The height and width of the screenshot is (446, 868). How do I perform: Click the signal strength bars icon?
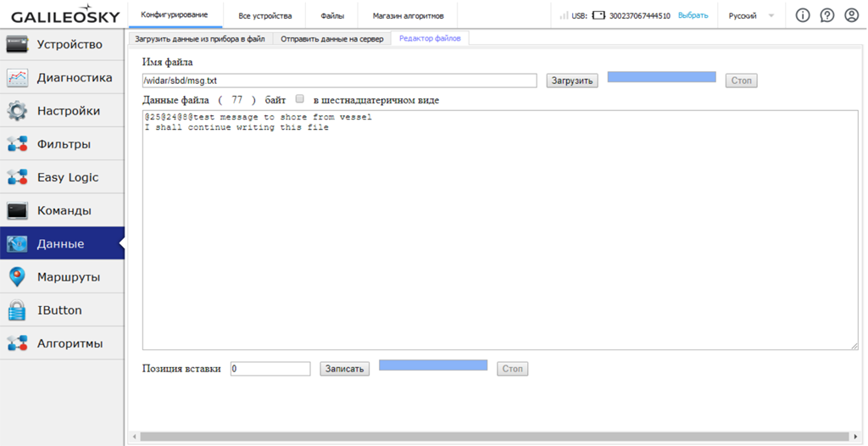point(564,16)
